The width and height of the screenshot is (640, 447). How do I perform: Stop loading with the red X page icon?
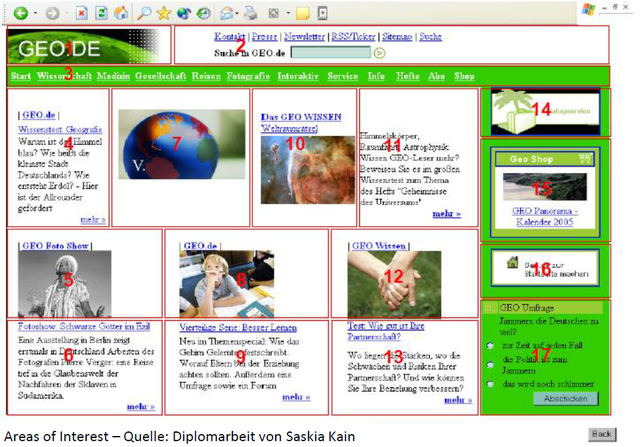pos(82,13)
